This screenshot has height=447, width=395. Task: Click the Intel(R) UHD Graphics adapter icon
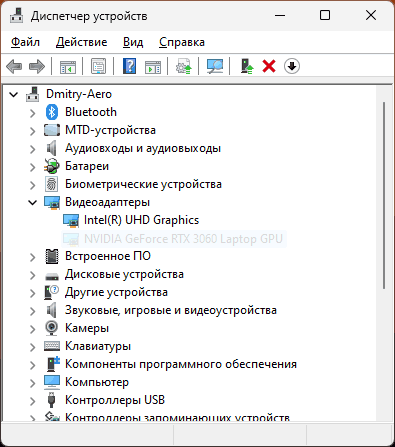pyautogui.click(x=71, y=220)
